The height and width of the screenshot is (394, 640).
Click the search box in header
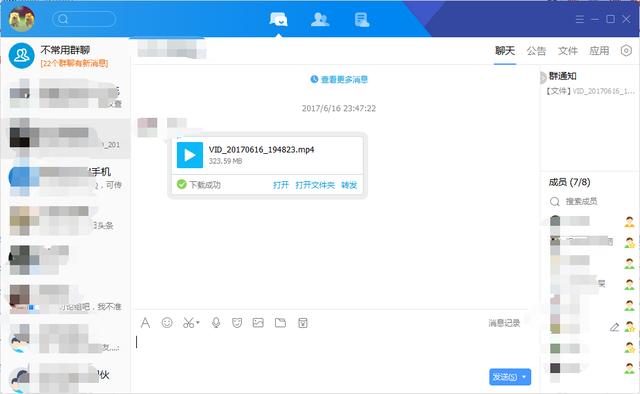click(84, 19)
